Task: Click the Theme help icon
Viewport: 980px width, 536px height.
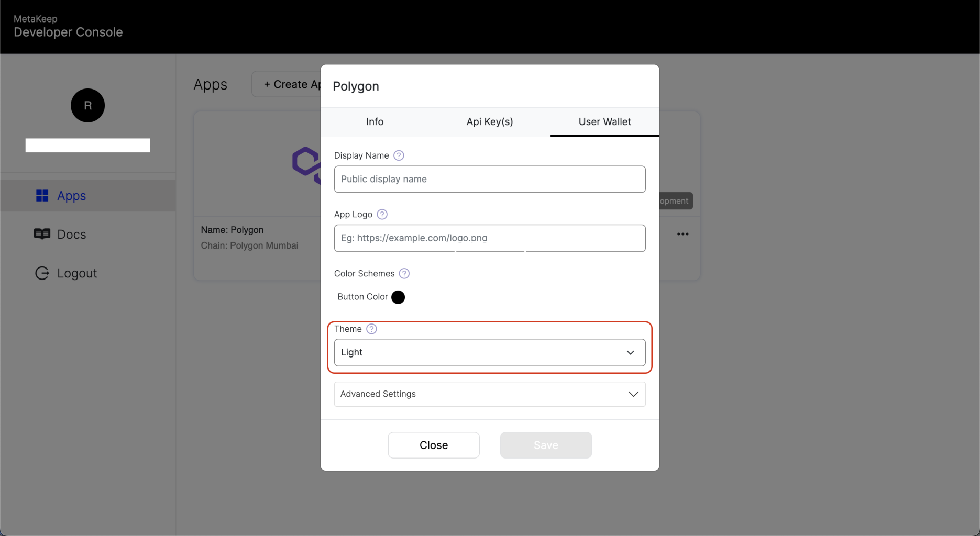Action: (x=371, y=329)
